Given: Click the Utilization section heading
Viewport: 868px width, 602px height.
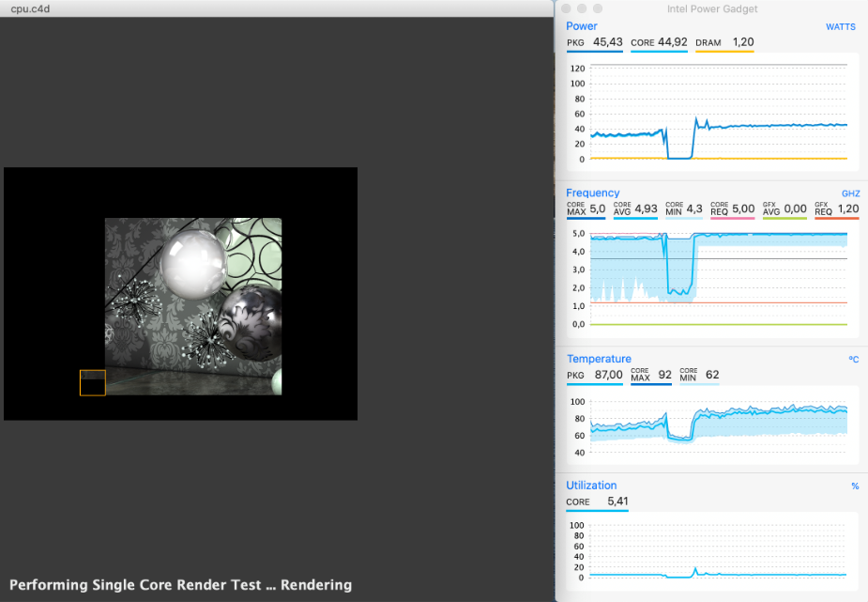Looking at the screenshot, I should (x=591, y=486).
